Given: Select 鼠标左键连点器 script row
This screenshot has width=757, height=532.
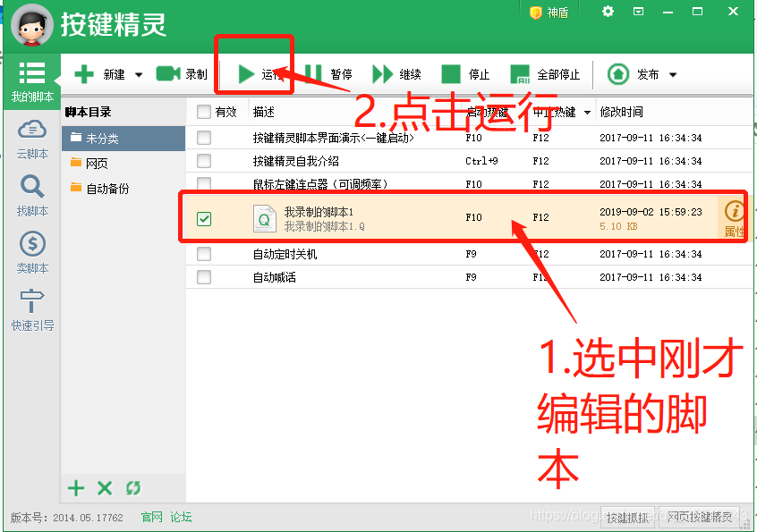Looking at the screenshot, I should [469, 184].
